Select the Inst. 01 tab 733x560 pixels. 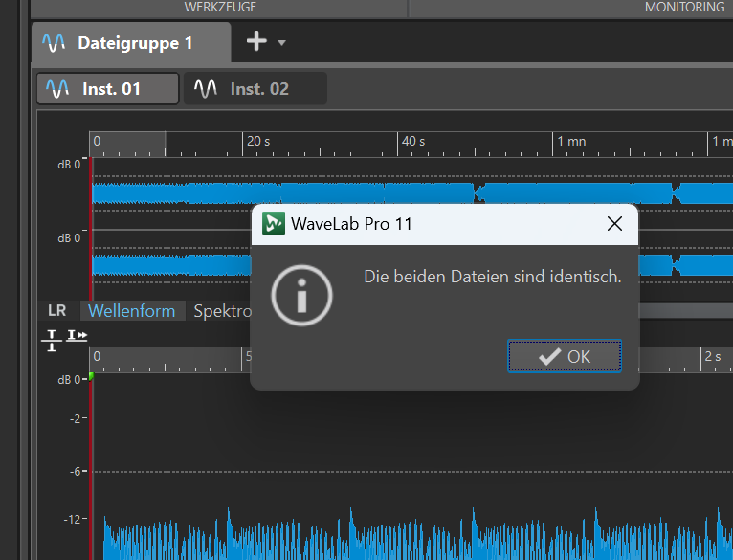click(108, 89)
